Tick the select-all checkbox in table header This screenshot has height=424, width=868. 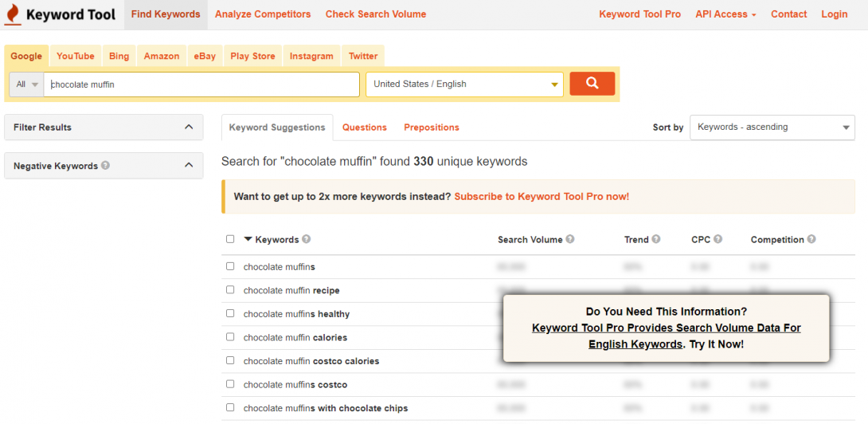pyautogui.click(x=230, y=239)
